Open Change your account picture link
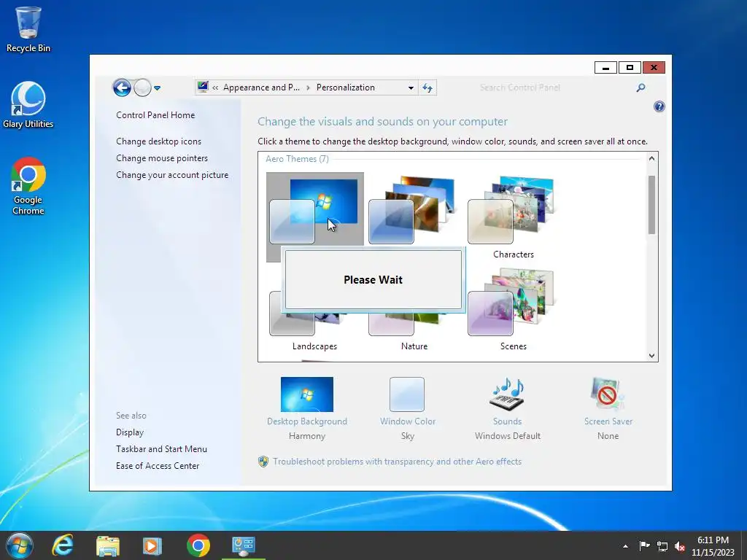 [172, 175]
